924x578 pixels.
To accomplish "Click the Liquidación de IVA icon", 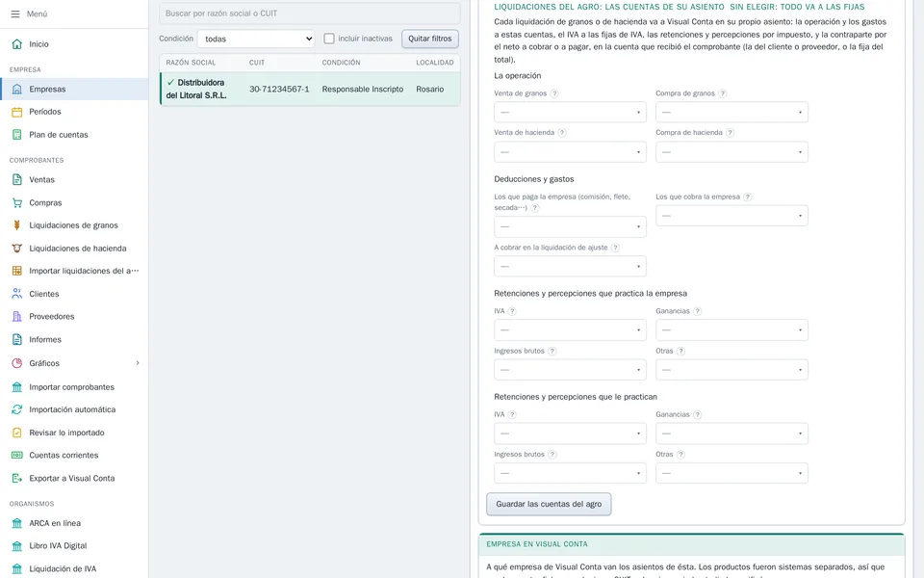I will pyautogui.click(x=17, y=569).
